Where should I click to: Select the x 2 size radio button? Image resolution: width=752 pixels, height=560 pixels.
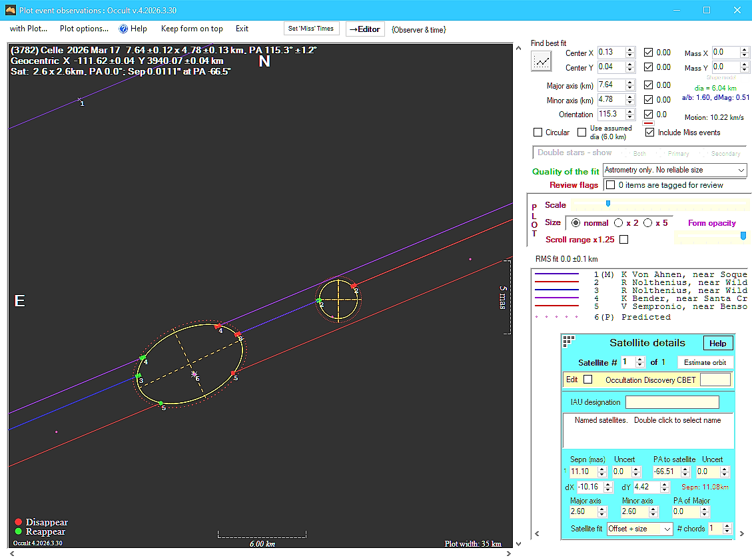[x=619, y=223]
